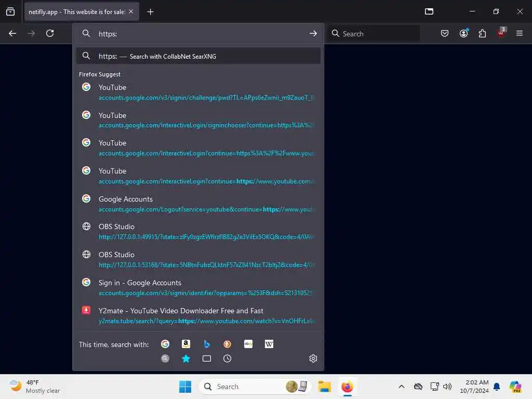This screenshot has height=399, width=532.
Task: Open clock and date 2:02 AM
Action: pos(474,387)
